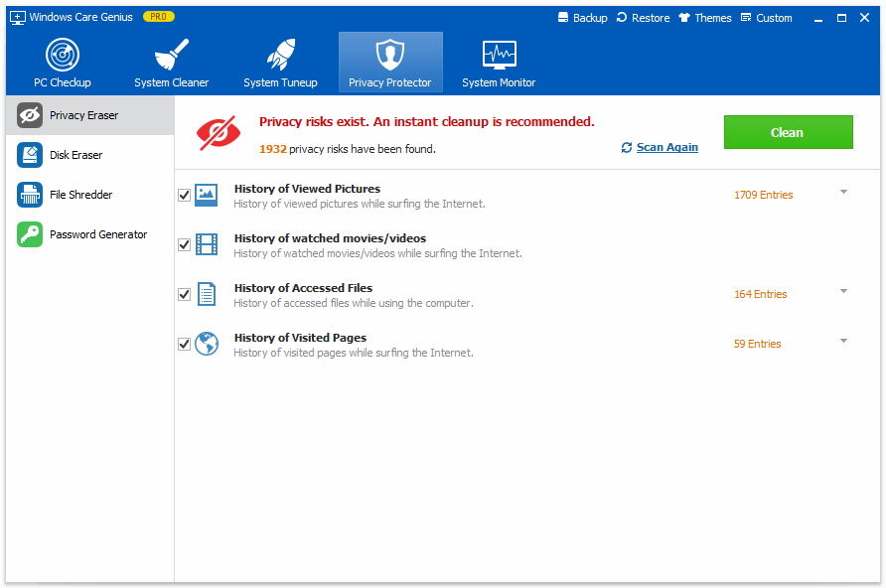
Task: Click the File Shredder sidebar icon
Action: 30,195
